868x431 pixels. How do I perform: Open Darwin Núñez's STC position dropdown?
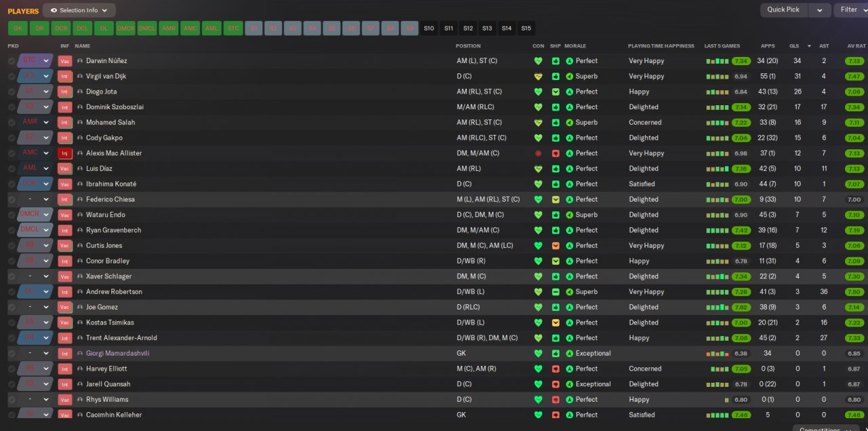[x=36, y=60]
